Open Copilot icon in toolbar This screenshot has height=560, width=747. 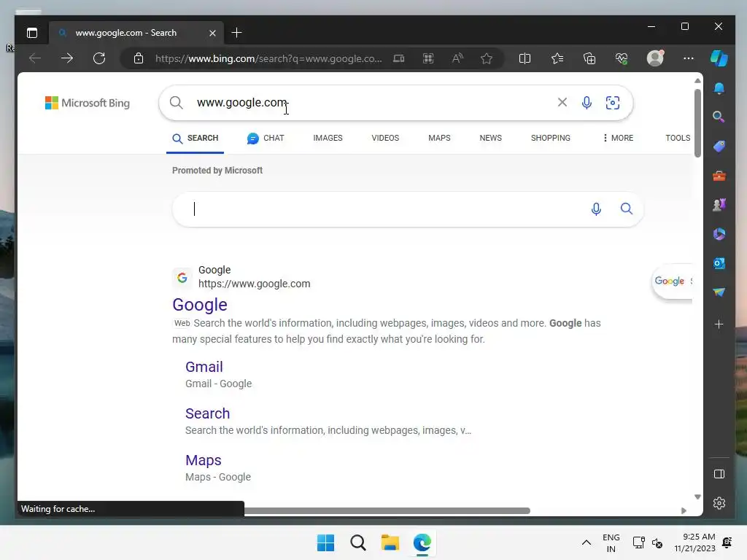coord(719,58)
